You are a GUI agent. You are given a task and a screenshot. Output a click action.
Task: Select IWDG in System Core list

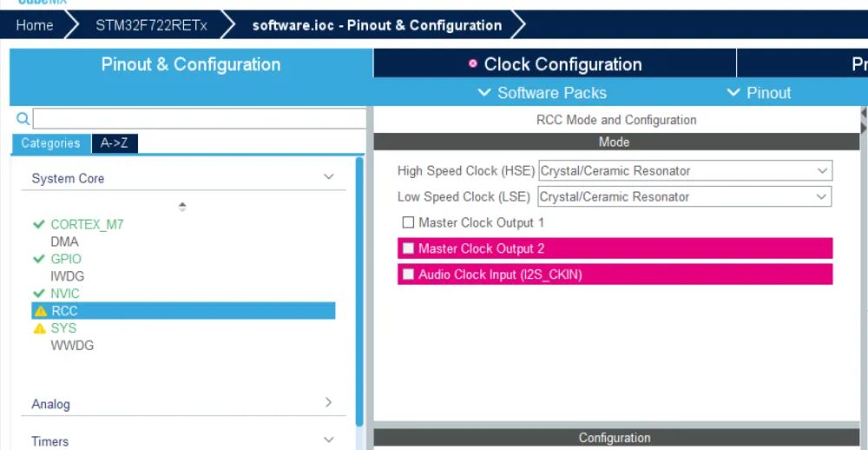[67, 276]
